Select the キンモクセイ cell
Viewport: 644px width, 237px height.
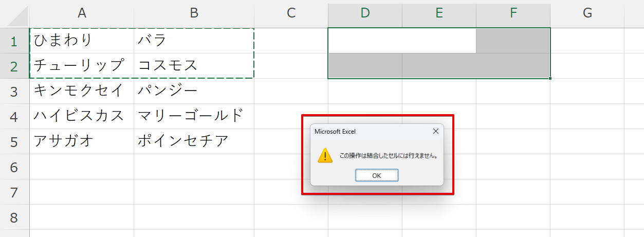(81, 91)
